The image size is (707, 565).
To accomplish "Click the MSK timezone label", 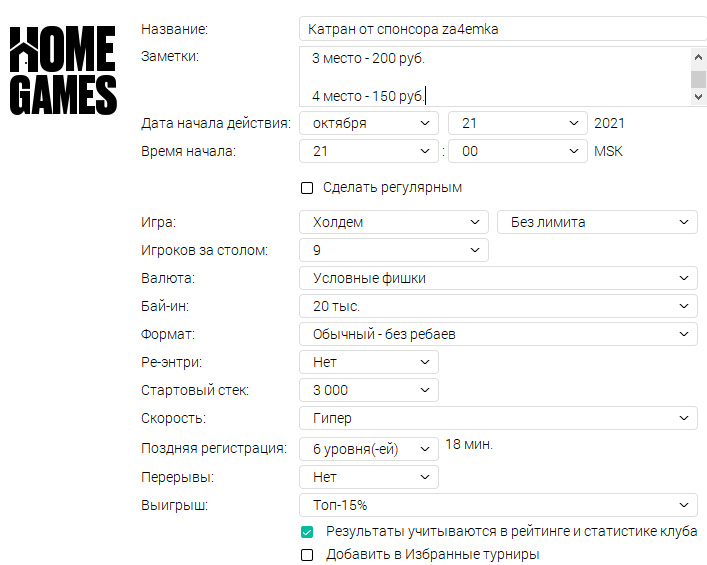I will [x=608, y=151].
